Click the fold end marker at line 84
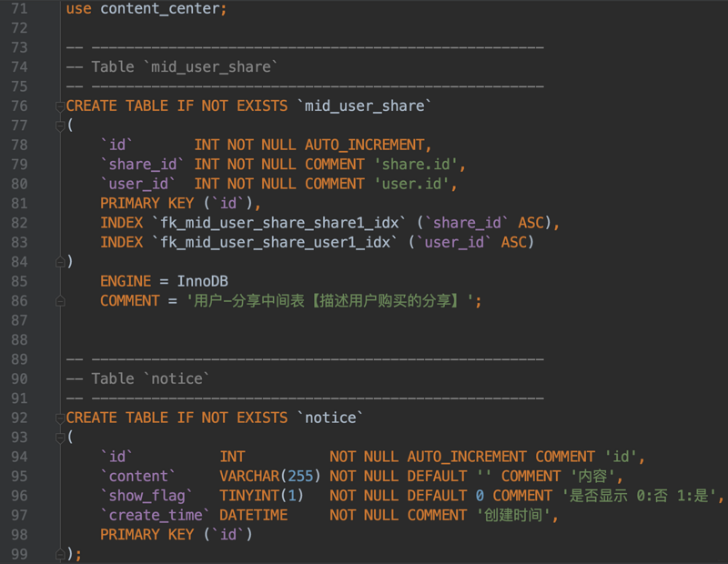 pos(60,262)
